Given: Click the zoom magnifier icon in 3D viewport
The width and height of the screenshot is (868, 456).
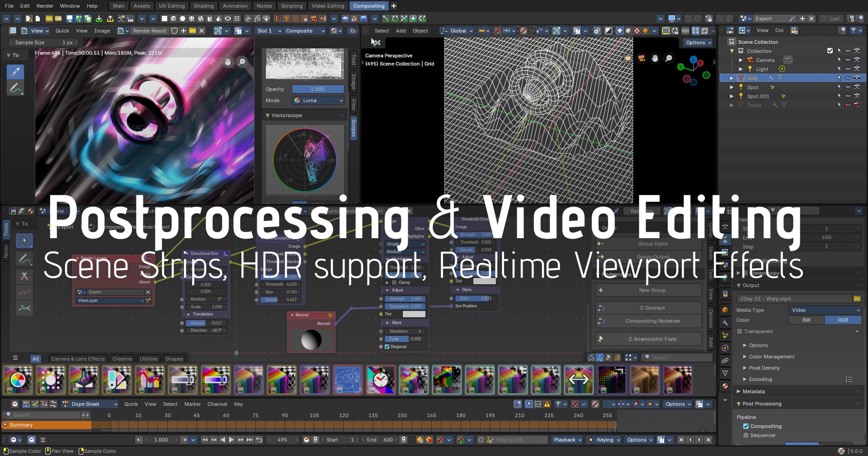Looking at the screenshot, I should [x=669, y=58].
